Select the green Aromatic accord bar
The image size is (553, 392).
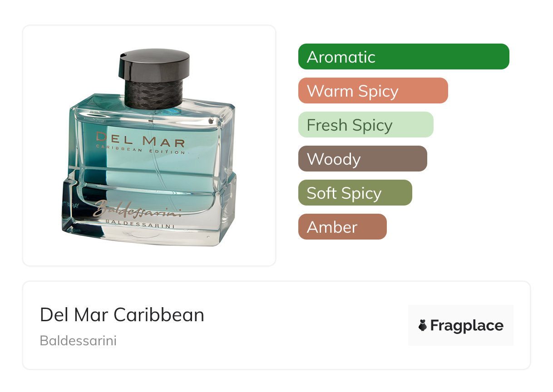point(404,57)
